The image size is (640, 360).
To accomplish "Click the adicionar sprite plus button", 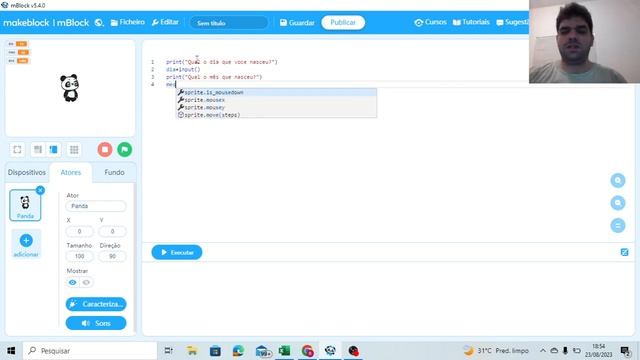I will pyautogui.click(x=26, y=240).
